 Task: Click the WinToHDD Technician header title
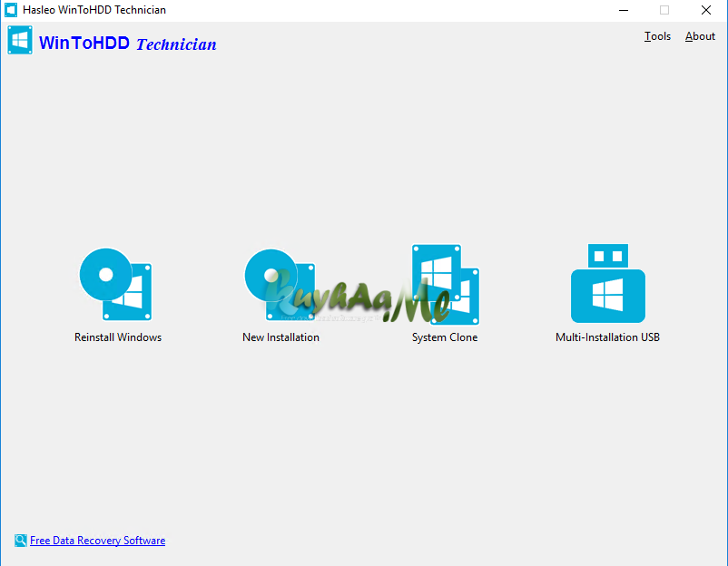[128, 44]
